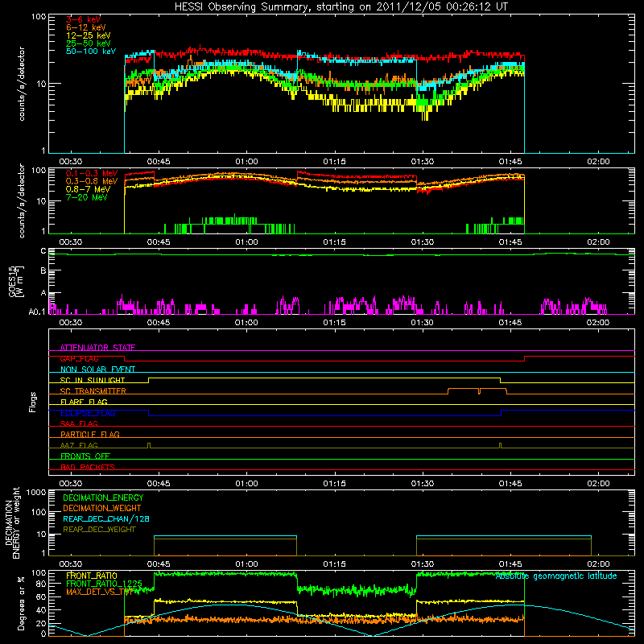Select the SC_IN_SUNLIGHT flag label
Screen dimensions: 644x644
click(x=93, y=380)
